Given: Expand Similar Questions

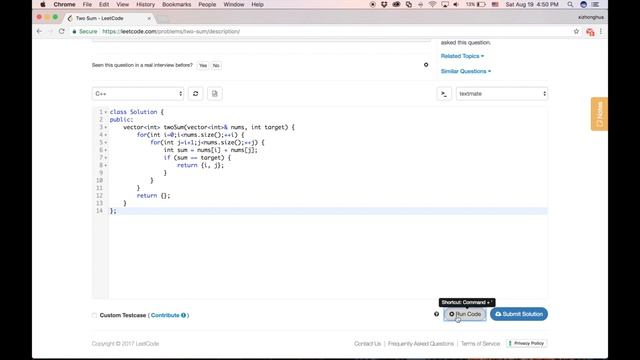Looking at the screenshot, I should tap(466, 71).
